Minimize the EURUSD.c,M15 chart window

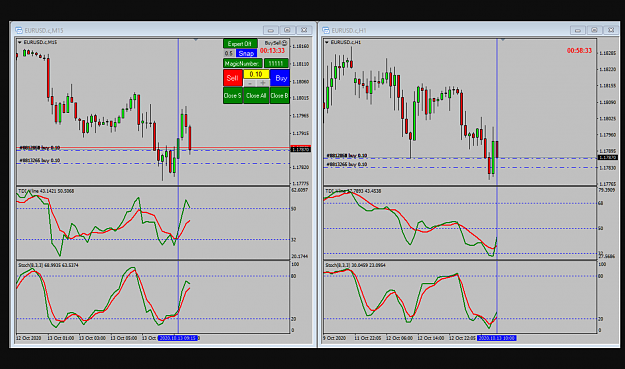[x=271, y=30]
